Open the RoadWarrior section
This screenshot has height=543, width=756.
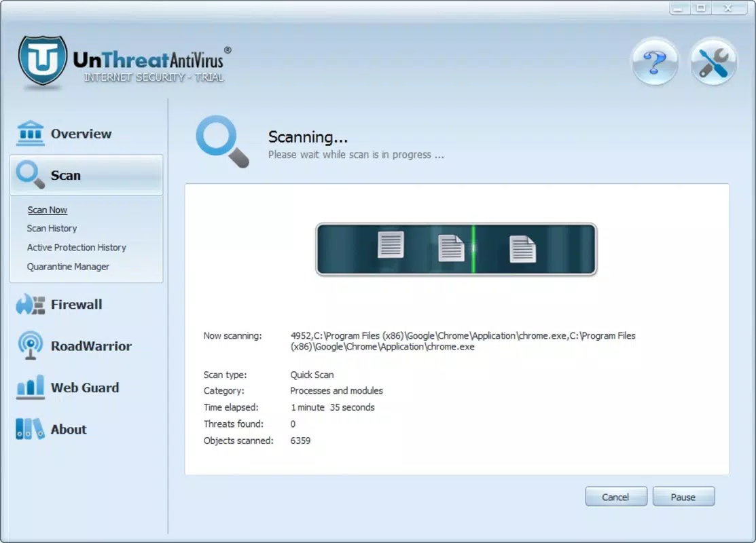click(x=91, y=346)
